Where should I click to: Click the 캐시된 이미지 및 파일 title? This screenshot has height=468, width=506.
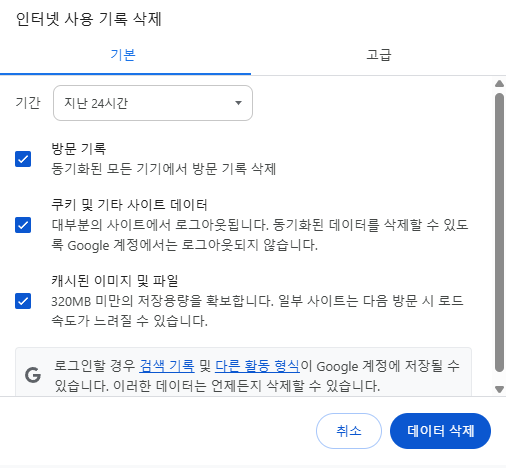(x=115, y=281)
